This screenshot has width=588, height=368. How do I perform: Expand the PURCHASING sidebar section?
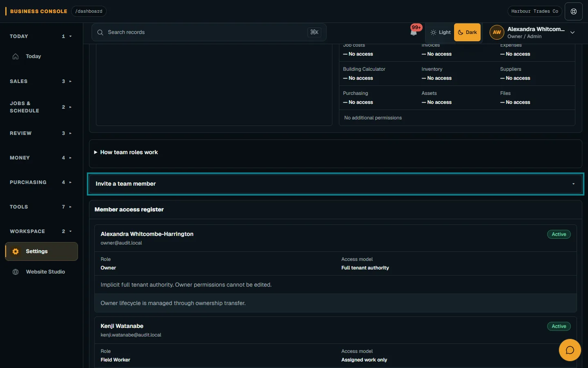coord(41,182)
